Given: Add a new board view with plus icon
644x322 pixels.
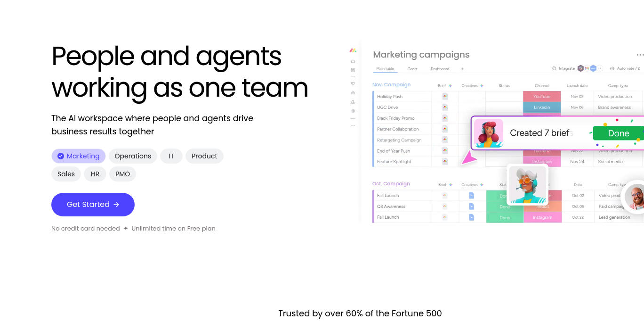Looking at the screenshot, I should (462, 69).
